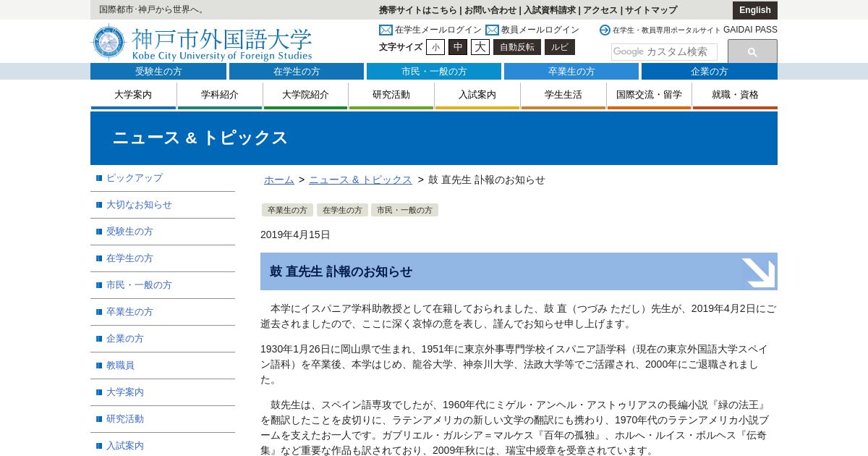
Task: Open 大学案内 main menu
Action: click(133, 95)
